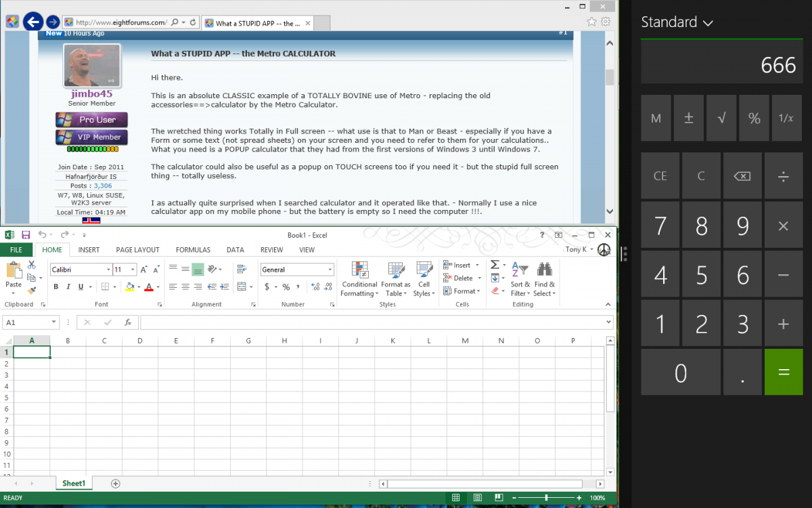Click the red Font Color A button
Screen dimensions: 812x508
[x=149, y=287]
